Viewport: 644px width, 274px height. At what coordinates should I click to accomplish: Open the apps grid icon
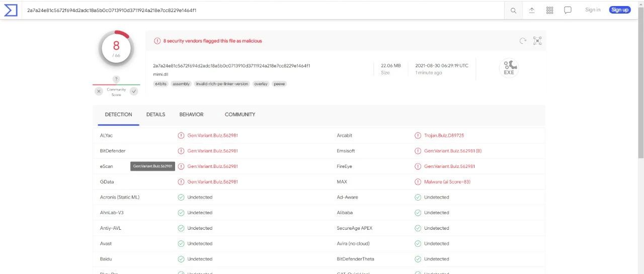pyautogui.click(x=550, y=10)
